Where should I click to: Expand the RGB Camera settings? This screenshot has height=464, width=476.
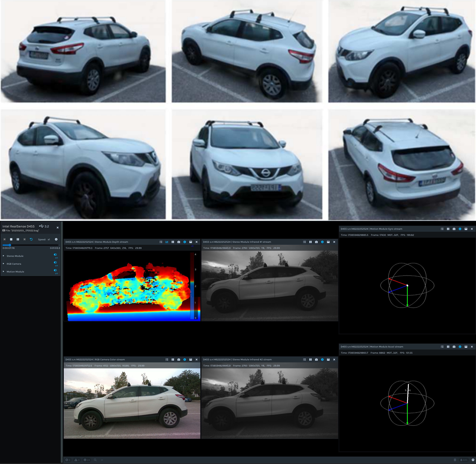point(3,264)
